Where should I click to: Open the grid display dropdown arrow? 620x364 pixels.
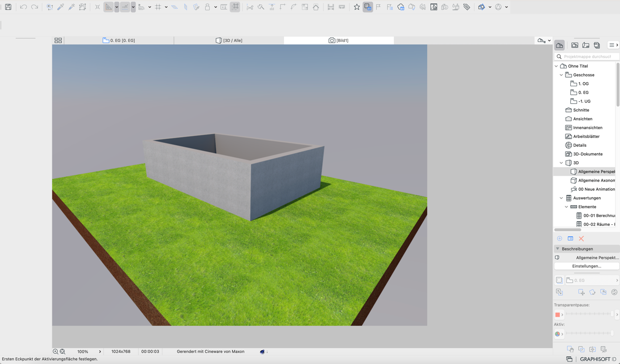[166, 7]
